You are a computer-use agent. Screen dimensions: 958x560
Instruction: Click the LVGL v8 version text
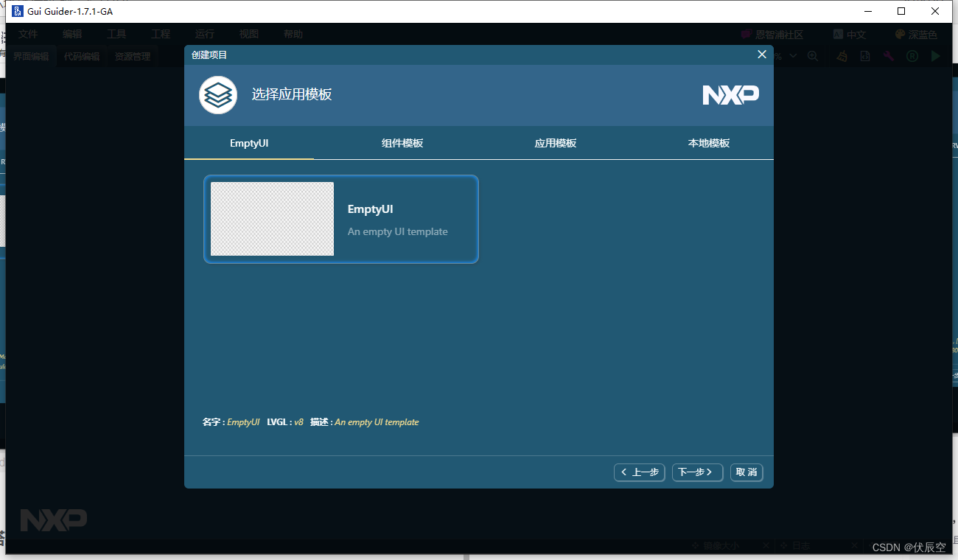coord(298,422)
